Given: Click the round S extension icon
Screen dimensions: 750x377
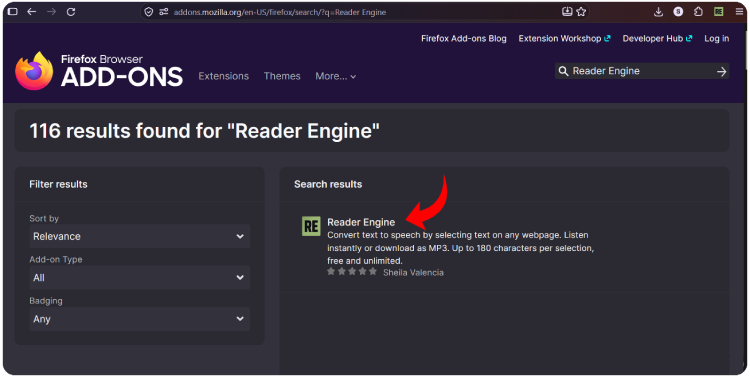Looking at the screenshot, I should coord(678,12).
